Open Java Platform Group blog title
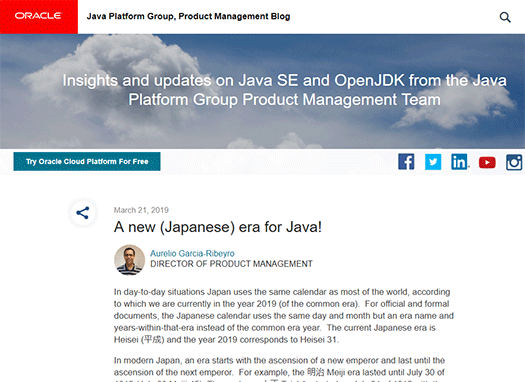This screenshot has height=382, width=525. click(x=188, y=16)
